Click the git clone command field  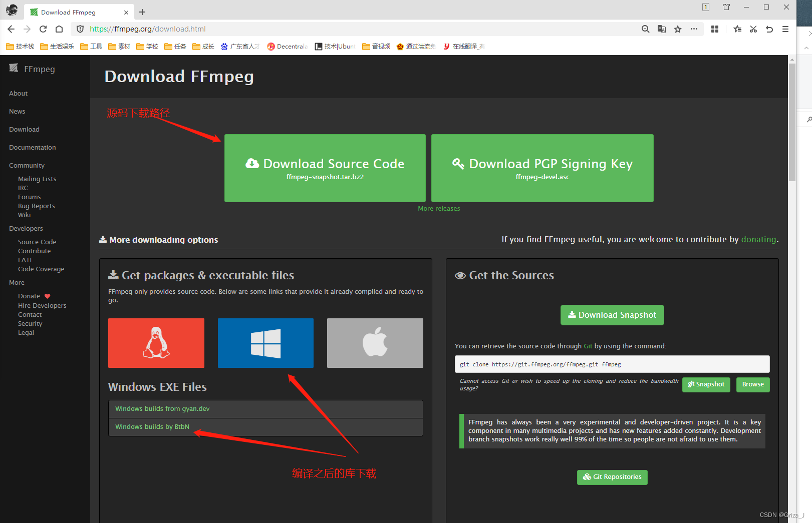tap(612, 364)
